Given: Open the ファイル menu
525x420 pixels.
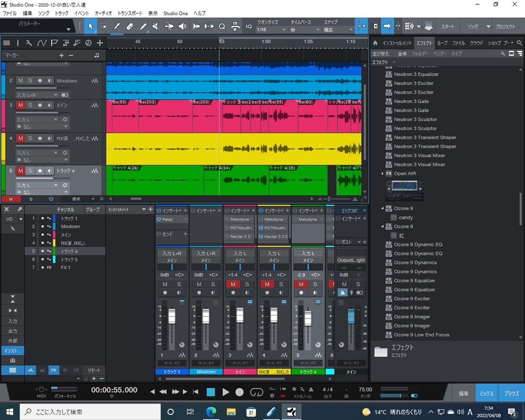Looking at the screenshot, I should tap(10, 13).
